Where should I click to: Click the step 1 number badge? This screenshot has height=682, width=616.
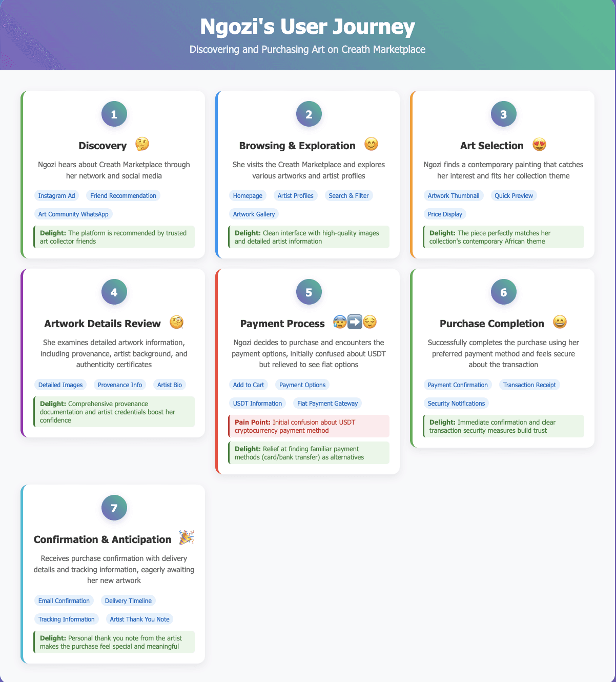coord(114,114)
